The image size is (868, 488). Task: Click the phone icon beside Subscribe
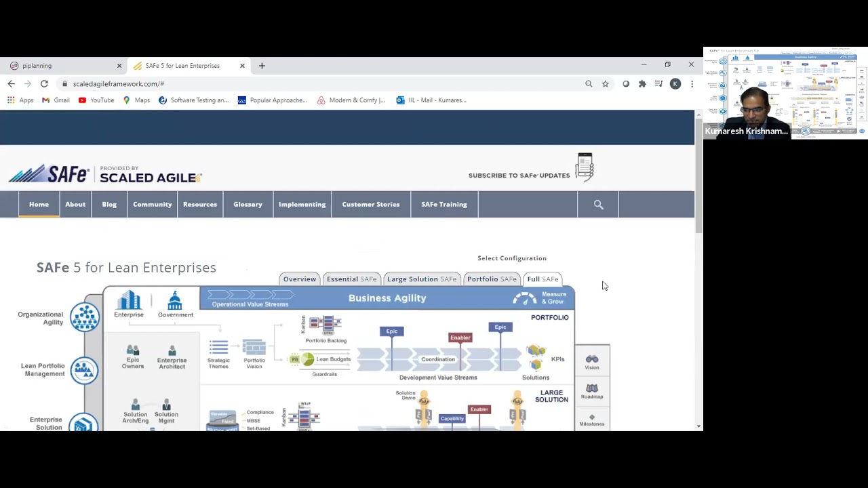coord(585,167)
